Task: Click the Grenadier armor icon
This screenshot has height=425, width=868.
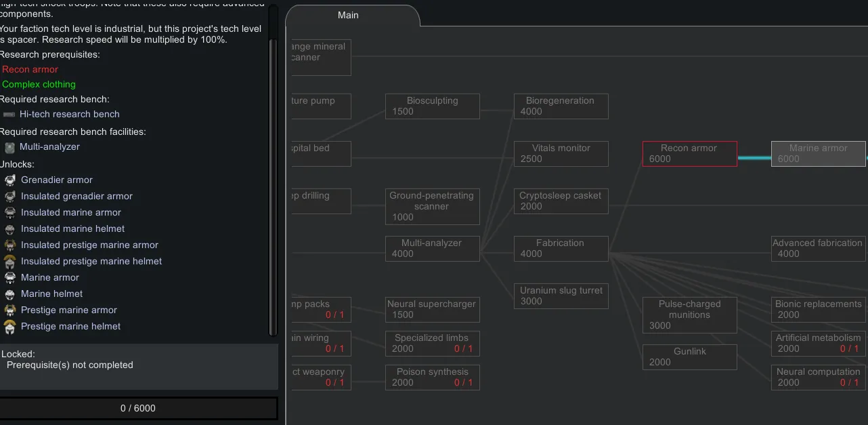Action: [x=9, y=180]
